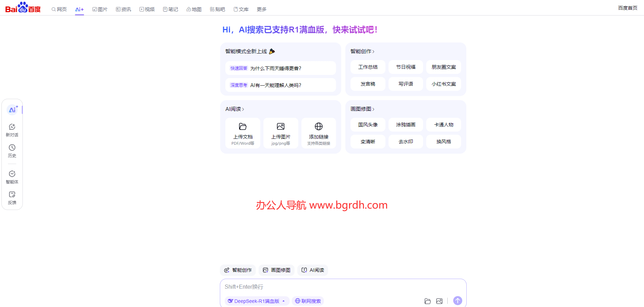Click the 画图修图 chip above input
The height and width of the screenshot is (307, 644).
277,270
